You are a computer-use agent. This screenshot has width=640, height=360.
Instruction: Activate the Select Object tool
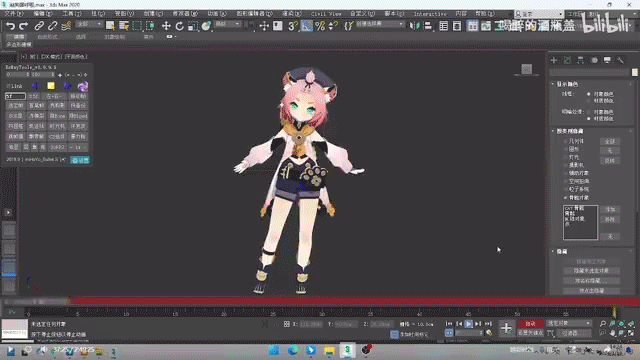point(110,26)
